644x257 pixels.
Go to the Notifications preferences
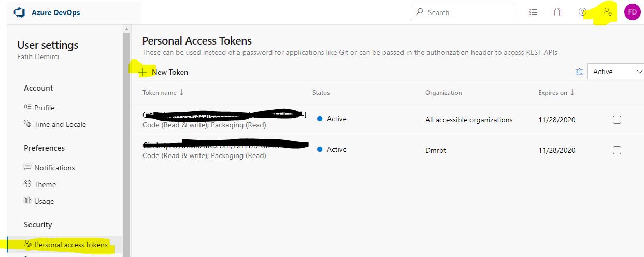(49, 168)
